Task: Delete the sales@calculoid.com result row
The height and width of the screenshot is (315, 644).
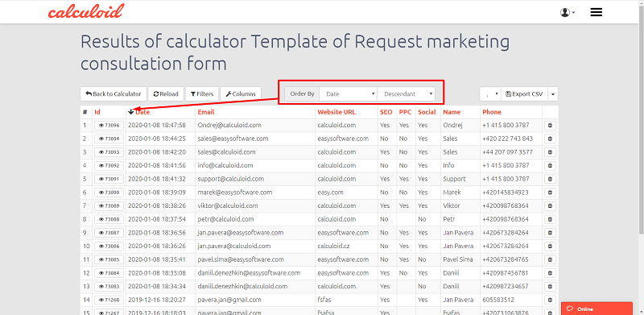Action: [x=550, y=152]
